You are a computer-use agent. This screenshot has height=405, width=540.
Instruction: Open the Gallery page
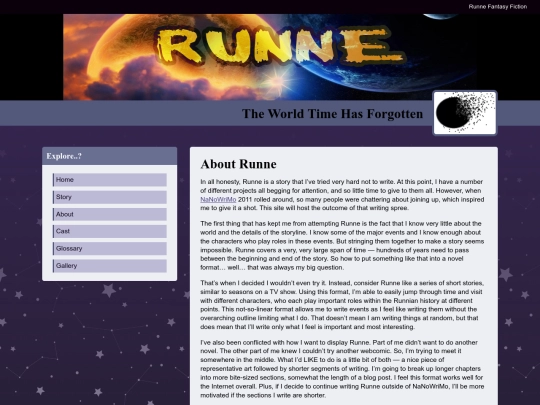point(110,266)
